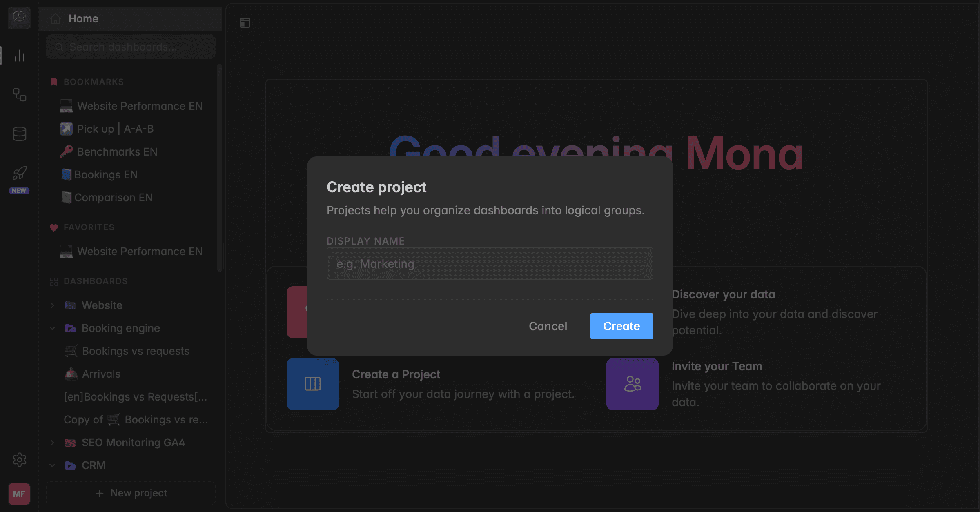Expand the SEO Monitoring GA4 chevron
980x512 pixels.
52,443
